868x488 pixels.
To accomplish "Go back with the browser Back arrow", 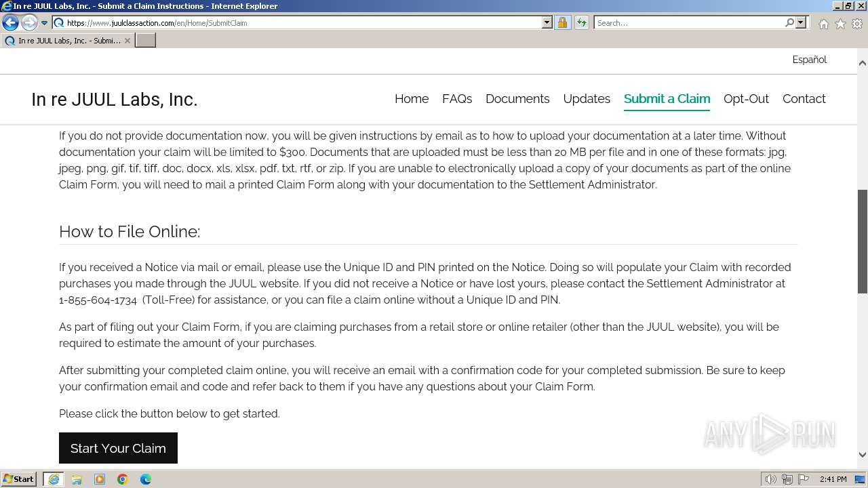I will [x=10, y=22].
